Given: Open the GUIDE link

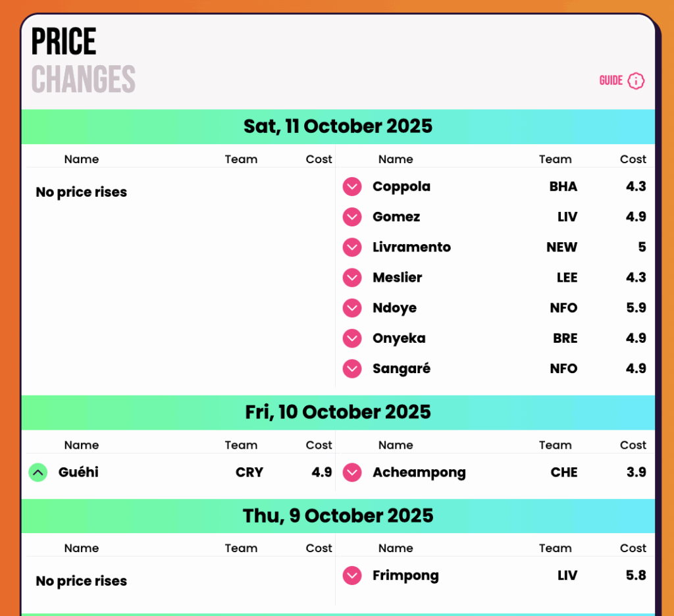Looking at the screenshot, I should (611, 81).
